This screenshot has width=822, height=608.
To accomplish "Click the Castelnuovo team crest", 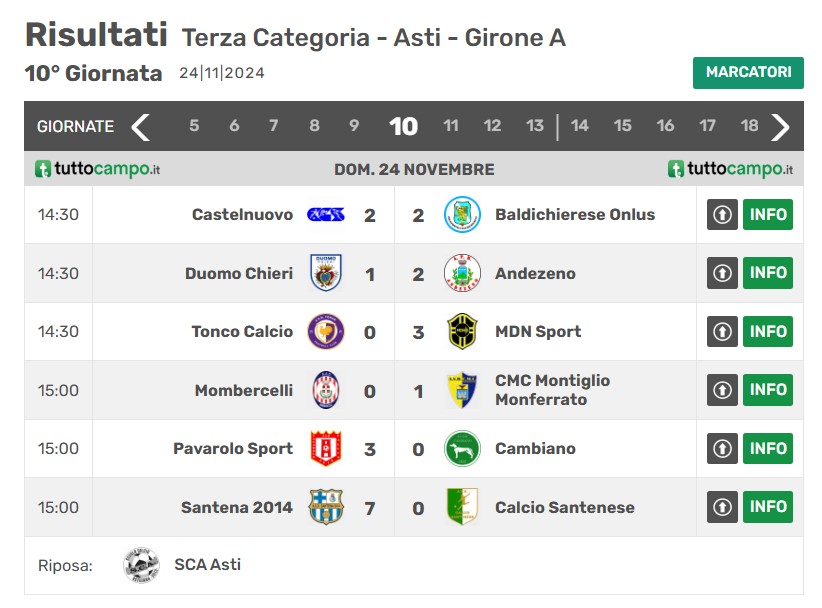I will click(x=326, y=215).
